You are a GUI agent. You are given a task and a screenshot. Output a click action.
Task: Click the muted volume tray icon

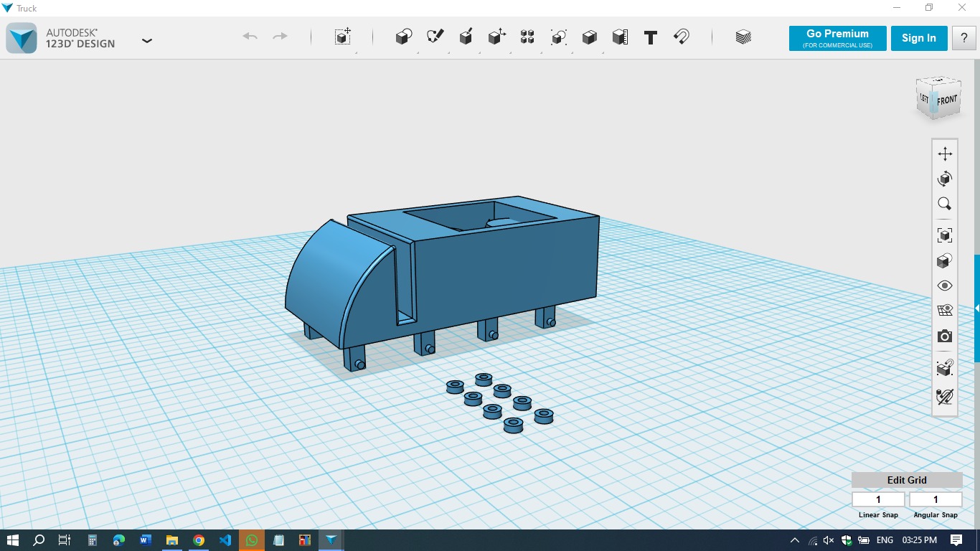point(829,540)
